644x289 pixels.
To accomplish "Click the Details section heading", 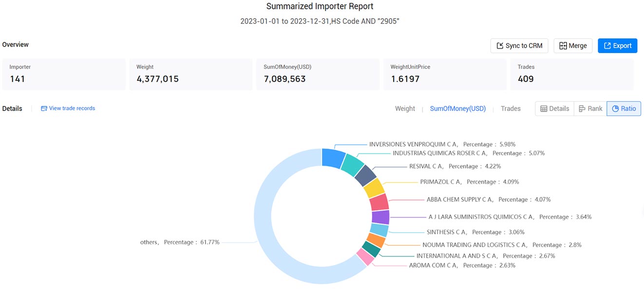I will pyautogui.click(x=12, y=109).
